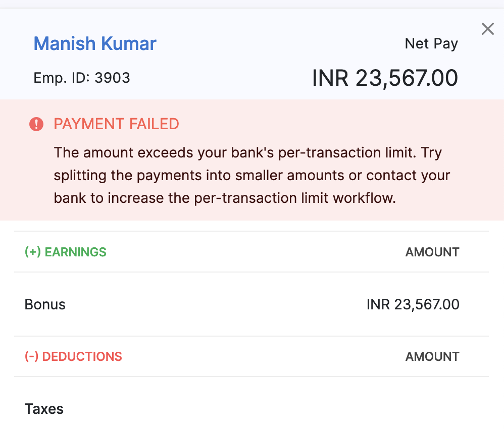504x431 pixels.
Task: Collapse the DEDUCTIONS section
Action: [x=74, y=356]
